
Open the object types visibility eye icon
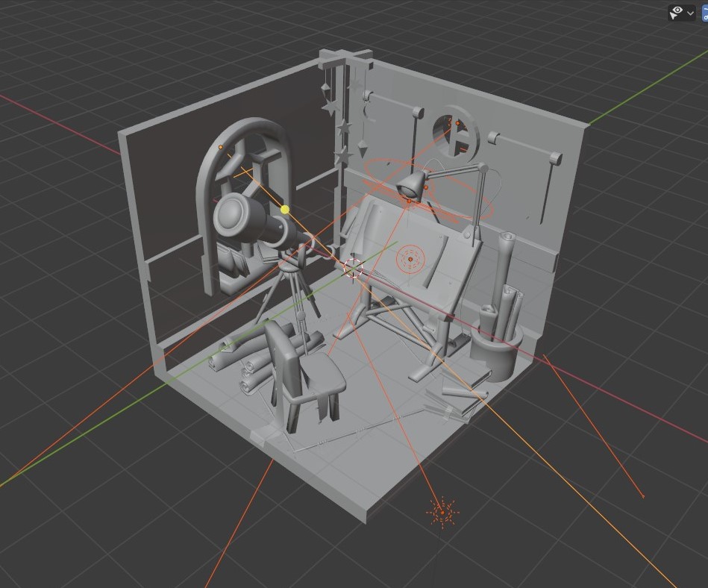677,13
